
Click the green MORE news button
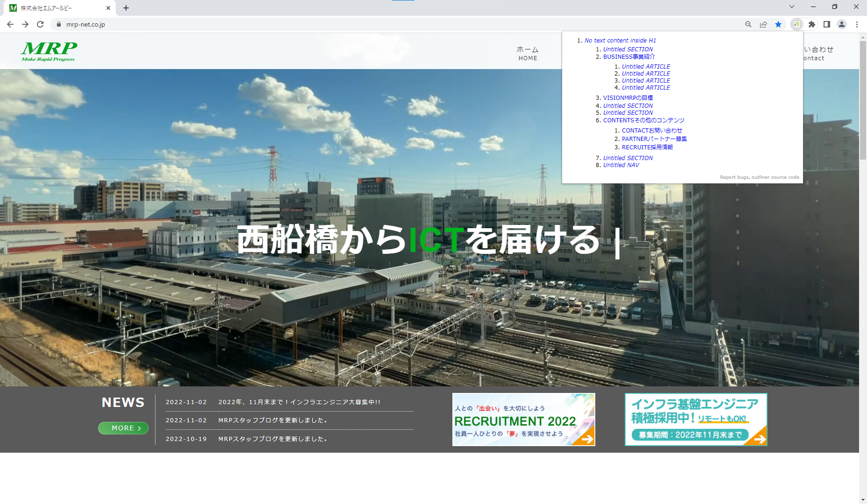click(123, 428)
